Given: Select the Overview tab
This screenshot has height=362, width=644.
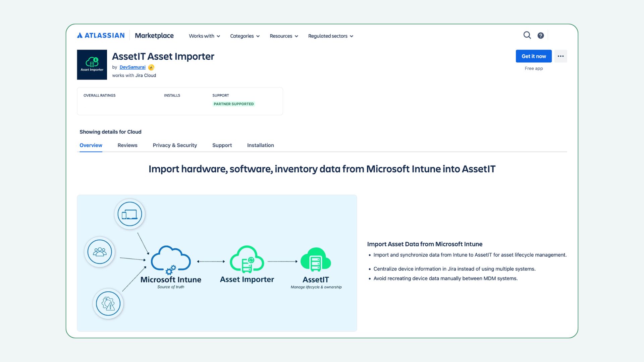Looking at the screenshot, I should click(x=91, y=145).
